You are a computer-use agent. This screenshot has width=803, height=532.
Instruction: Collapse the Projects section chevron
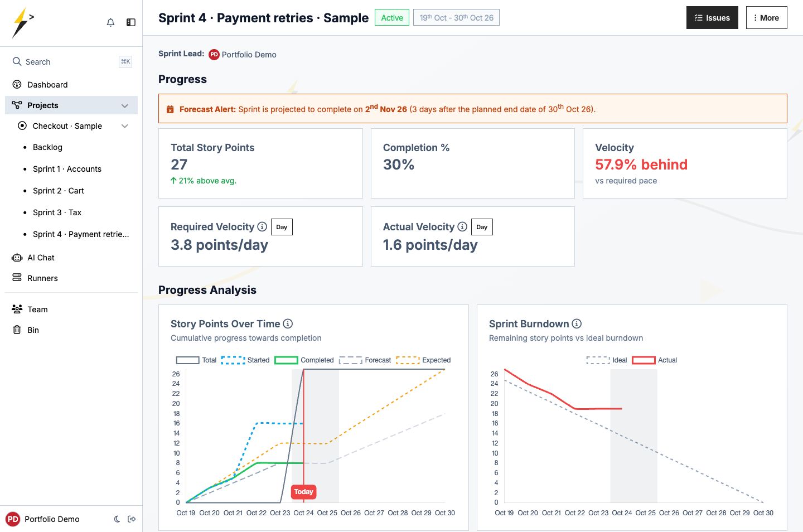125,105
